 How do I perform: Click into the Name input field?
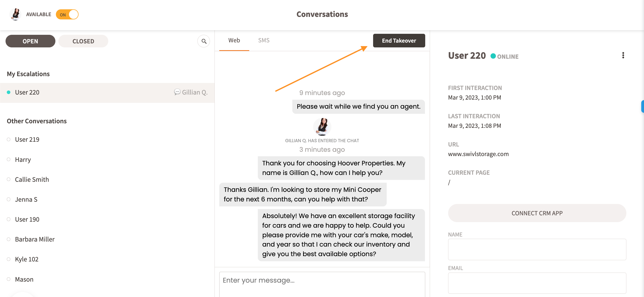(x=537, y=249)
